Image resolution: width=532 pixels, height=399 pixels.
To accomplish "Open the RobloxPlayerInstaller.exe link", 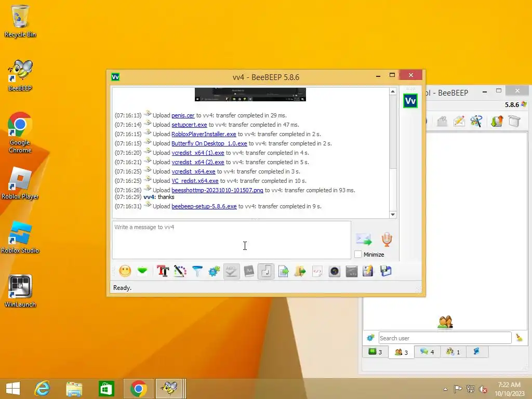I will coord(204,134).
